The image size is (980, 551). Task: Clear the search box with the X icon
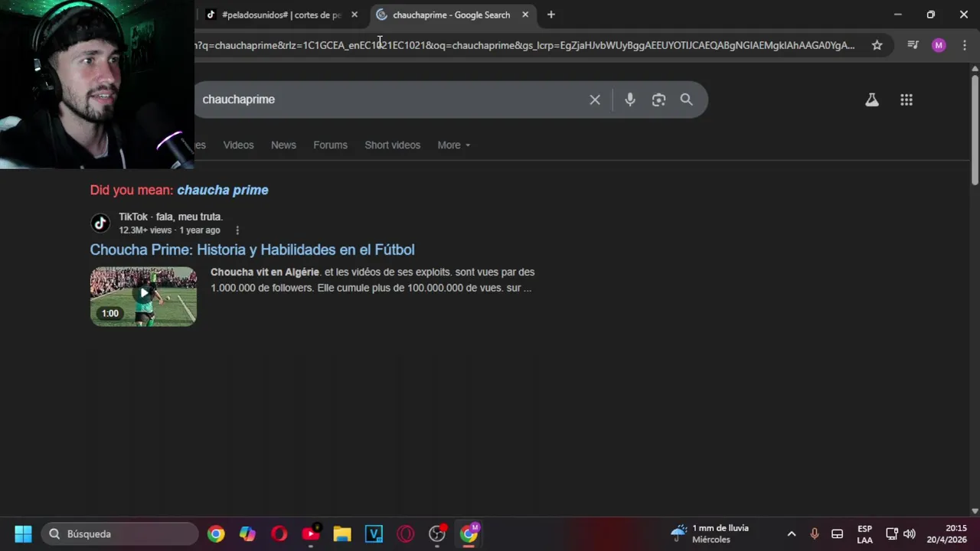click(x=595, y=99)
